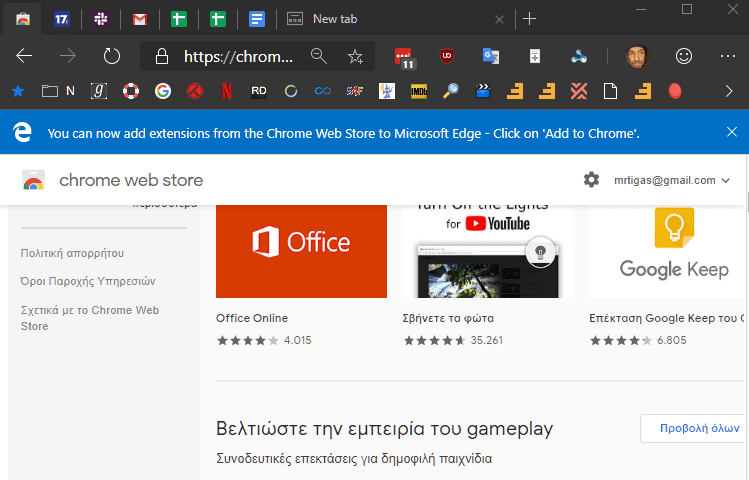Image resolution: width=749 pixels, height=480 pixels.
Task: Open a new browser tab
Action: 529,19
